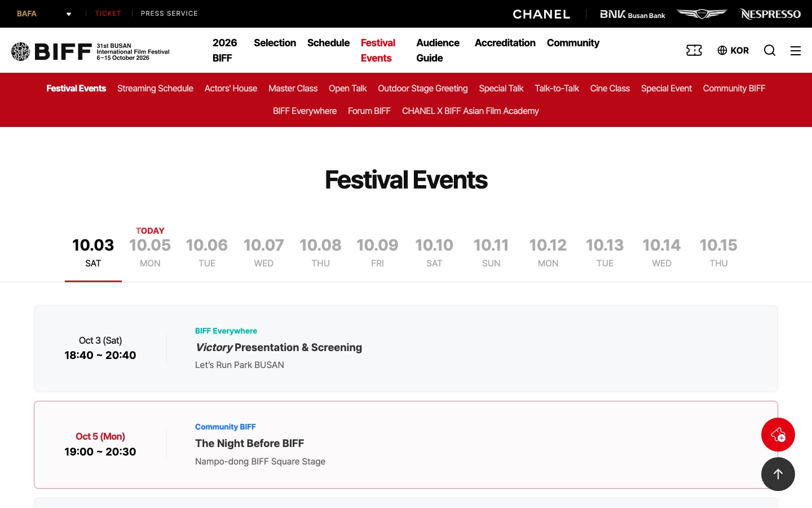Open the Genesis wing sponsor logo
This screenshot has width=812, height=508.
pos(702,14)
